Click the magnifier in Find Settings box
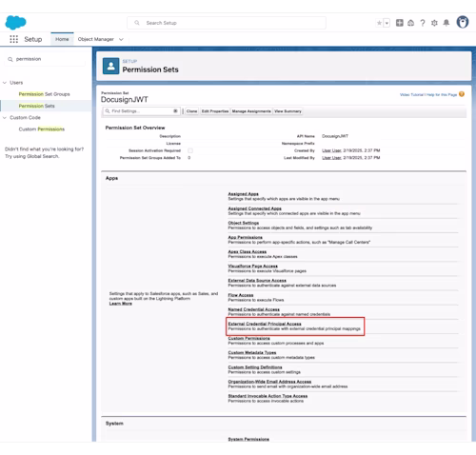This screenshot has height=455, width=476. tap(108, 111)
